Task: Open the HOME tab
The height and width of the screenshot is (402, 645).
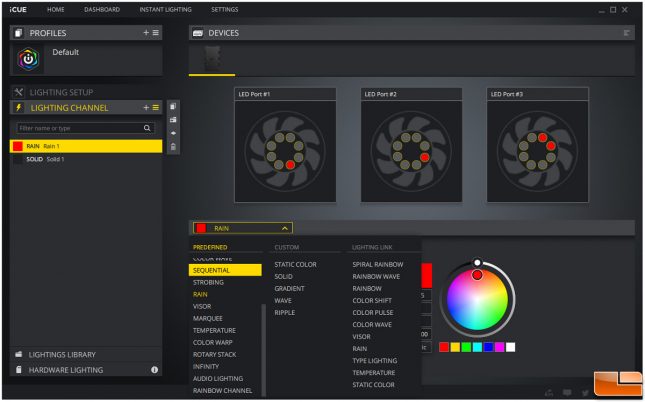Action: point(56,9)
